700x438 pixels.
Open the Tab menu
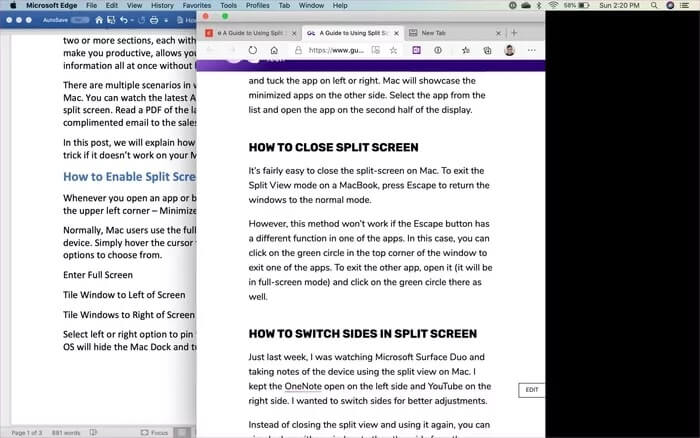click(284, 5)
